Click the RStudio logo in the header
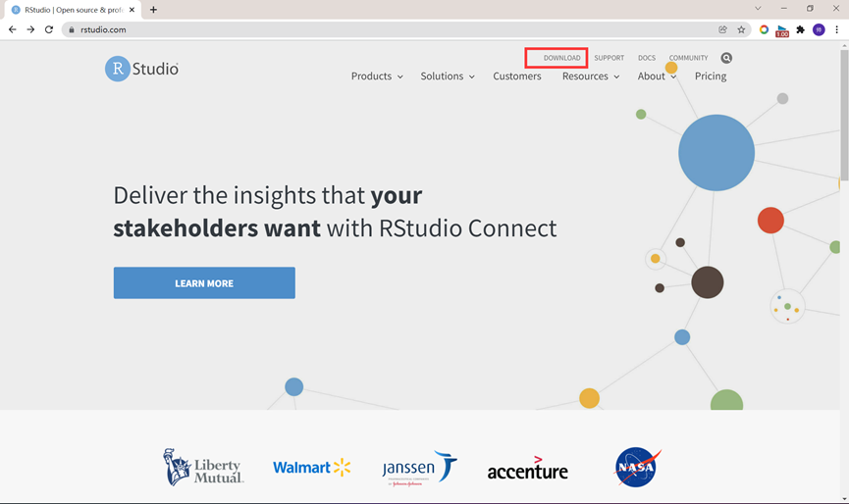The image size is (849, 504). 142,69
